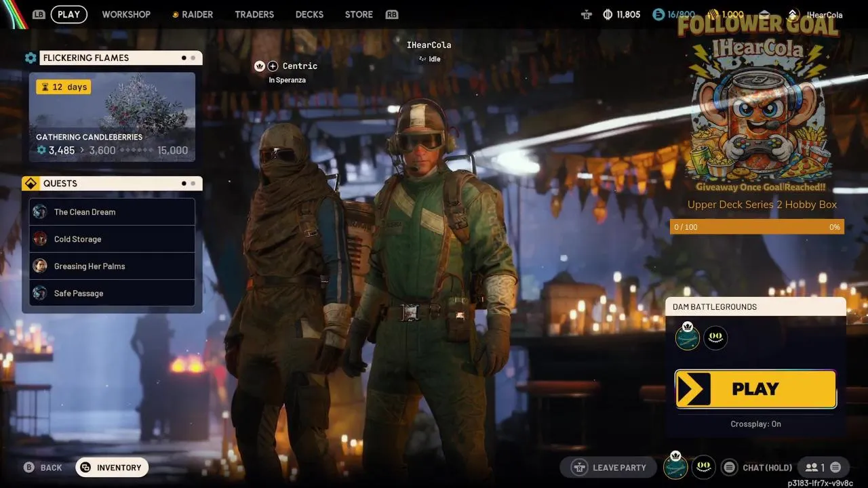Click the follower goal 0 / 100 progress bar
This screenshot has width=868, height=488.
pyautogui.click(x=757, y=227)
